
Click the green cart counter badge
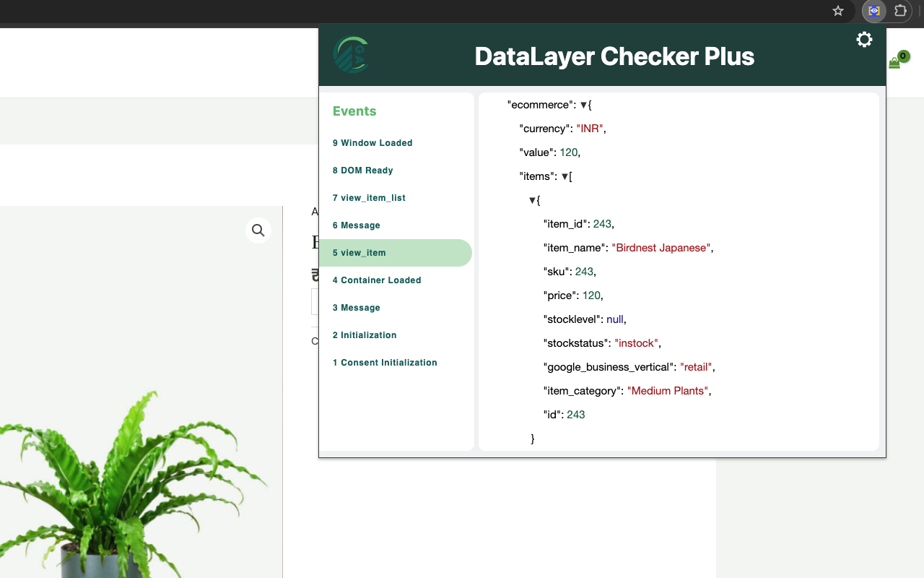coord(902,56)
